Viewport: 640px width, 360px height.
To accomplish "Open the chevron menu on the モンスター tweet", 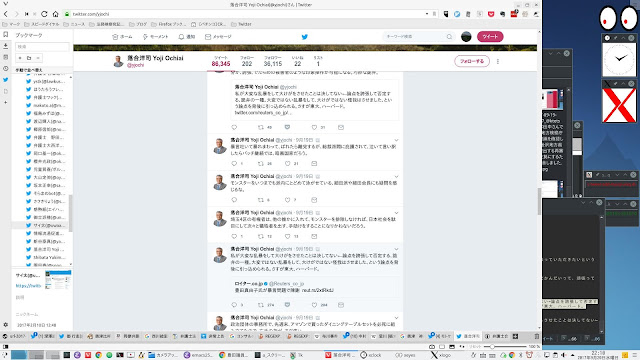I will click(396, 177).
